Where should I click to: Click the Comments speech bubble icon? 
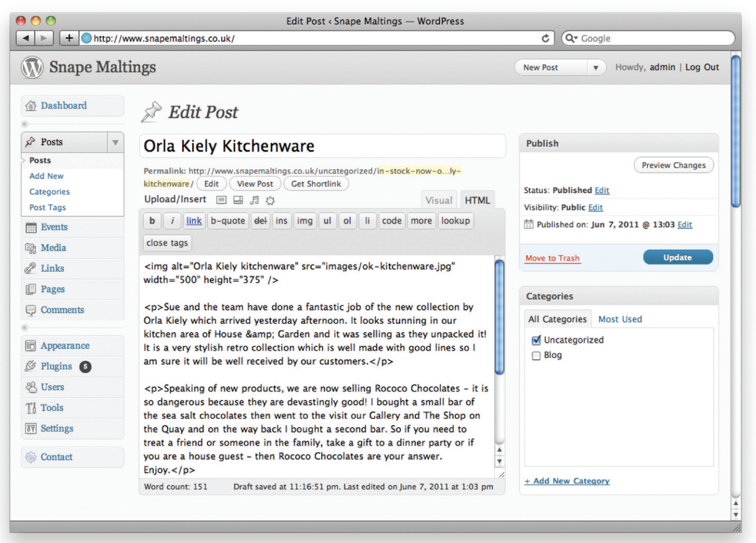(x=31, y=310)
